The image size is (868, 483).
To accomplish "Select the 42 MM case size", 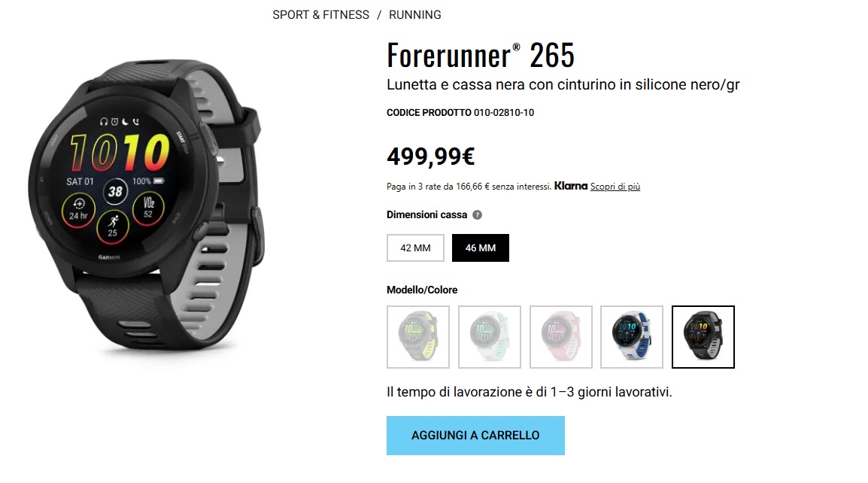I will pos(416,248).
